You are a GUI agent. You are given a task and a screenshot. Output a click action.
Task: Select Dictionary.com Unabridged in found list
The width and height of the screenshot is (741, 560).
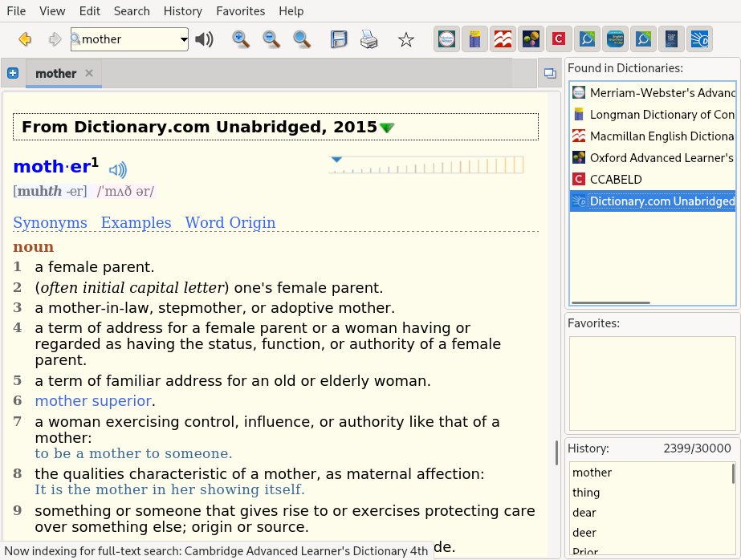653,201
